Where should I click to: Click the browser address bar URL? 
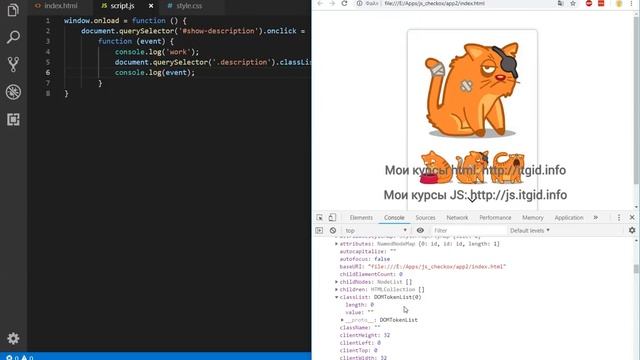point(434,3)
